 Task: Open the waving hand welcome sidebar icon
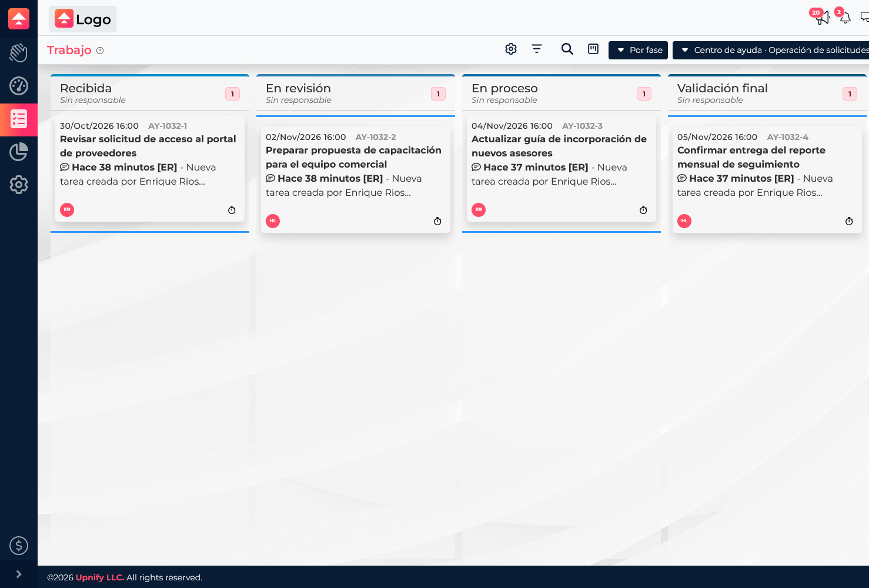coord(19,53)
